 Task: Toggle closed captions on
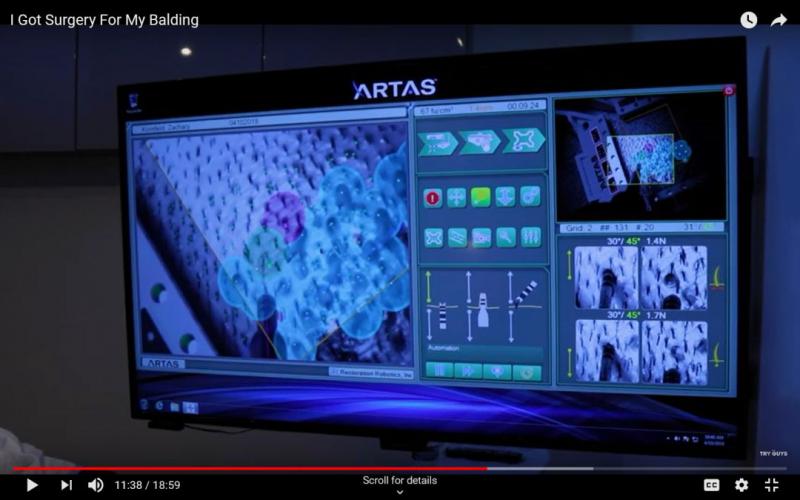pos(711,485)
